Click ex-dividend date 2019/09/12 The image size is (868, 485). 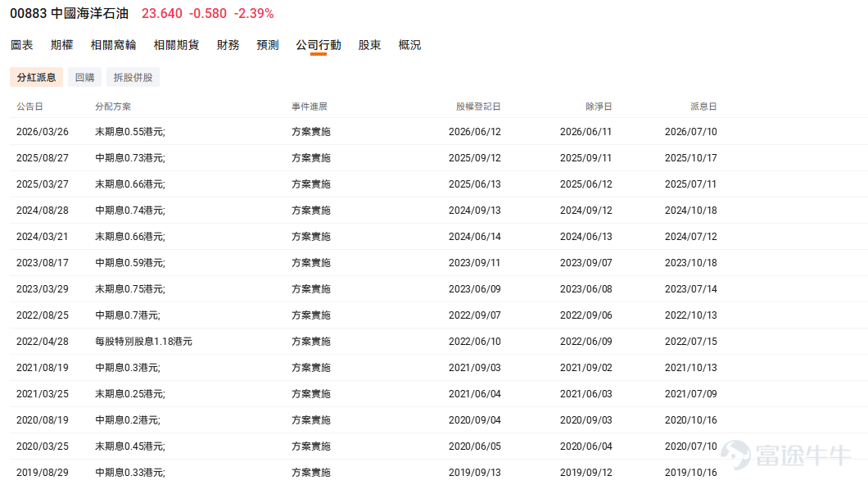tap(586, 472)
